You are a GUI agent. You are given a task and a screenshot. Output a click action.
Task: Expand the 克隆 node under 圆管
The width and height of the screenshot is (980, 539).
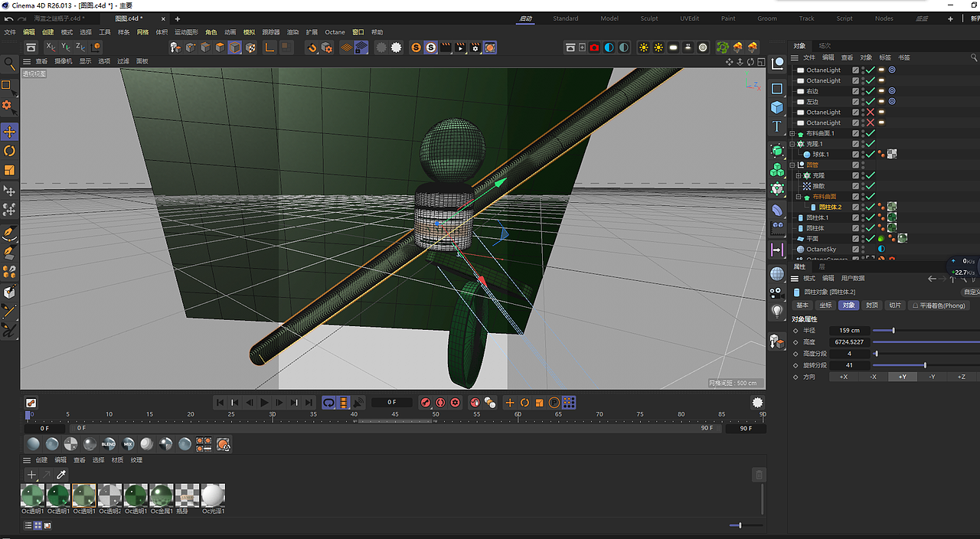(799, 175)
